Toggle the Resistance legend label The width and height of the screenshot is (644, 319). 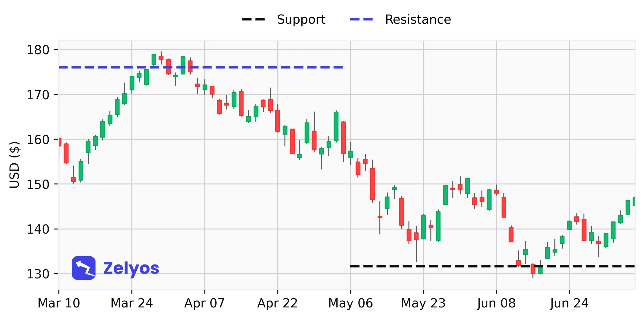[x=418, y=20]
